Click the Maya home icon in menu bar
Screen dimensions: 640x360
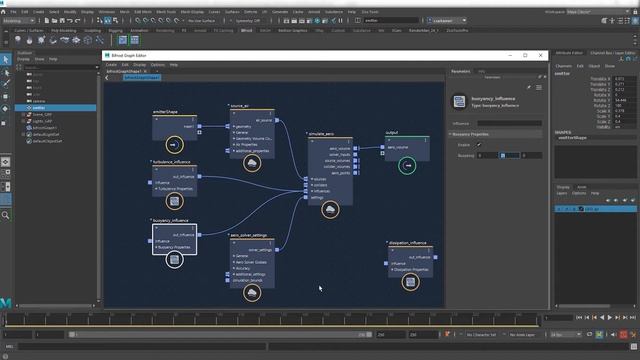pos(3,12)
